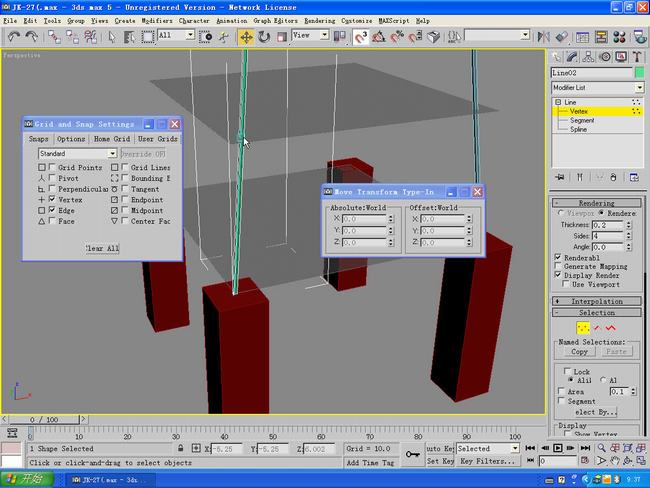Open the Utilities hammer tab
The height and width of the screenshot is (488, 650).
[637, 57]
